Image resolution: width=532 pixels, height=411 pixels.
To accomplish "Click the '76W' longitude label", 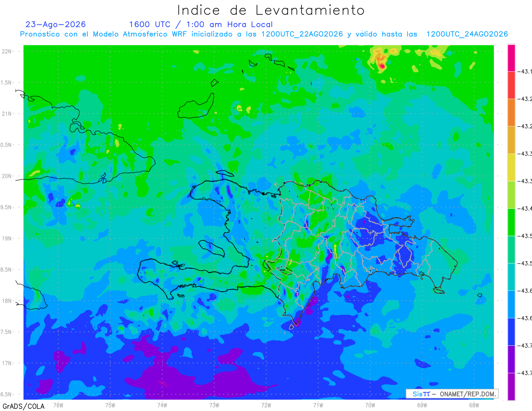I will (58, 405).
